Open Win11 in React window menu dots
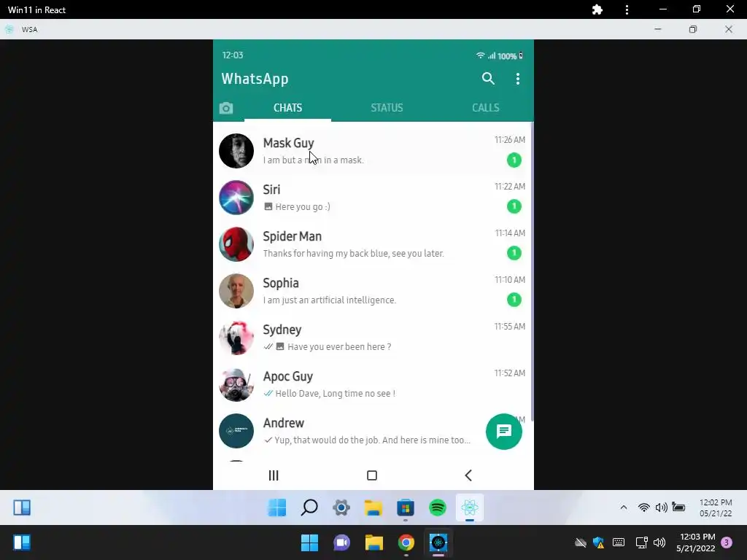 coord(627,9)
